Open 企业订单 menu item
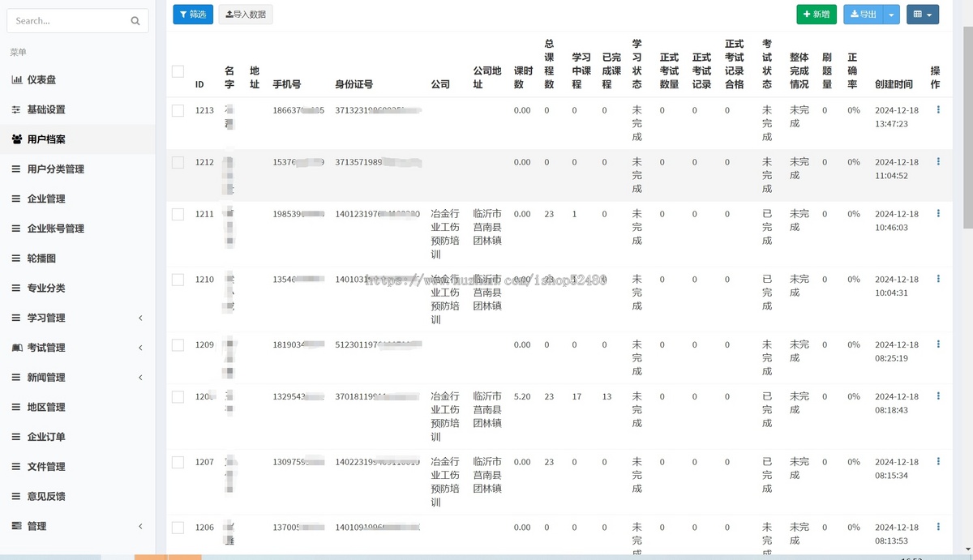This screenshot has height=560, width=973. pyautogui.click(x=46, y=437)
